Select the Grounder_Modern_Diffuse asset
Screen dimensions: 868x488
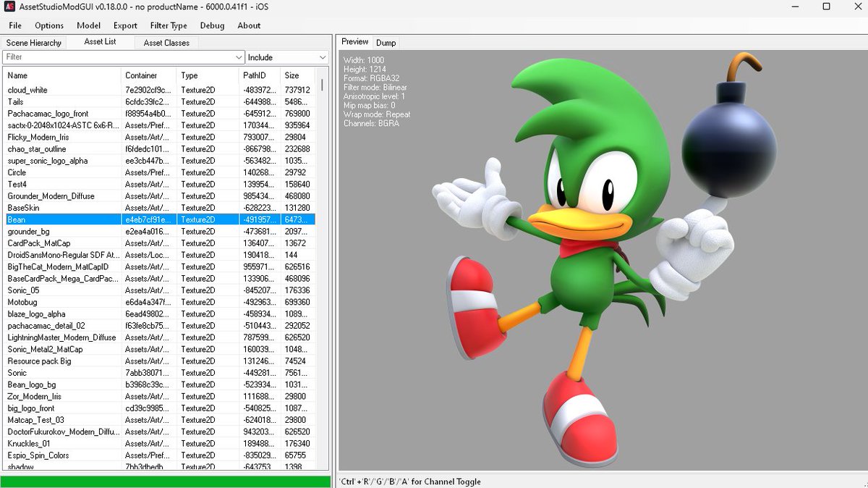tap(159, 196)
